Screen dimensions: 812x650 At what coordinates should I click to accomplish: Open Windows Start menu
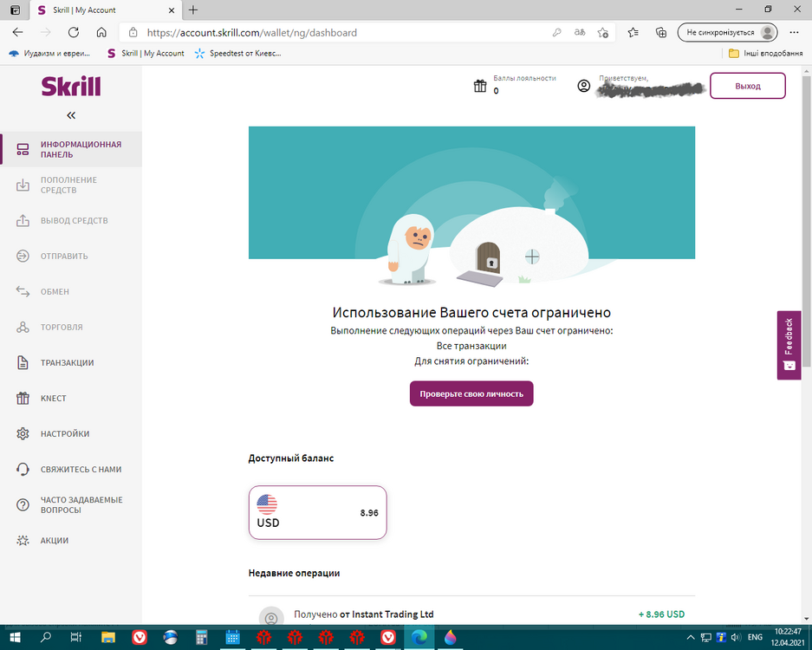[x=15, y=637]
